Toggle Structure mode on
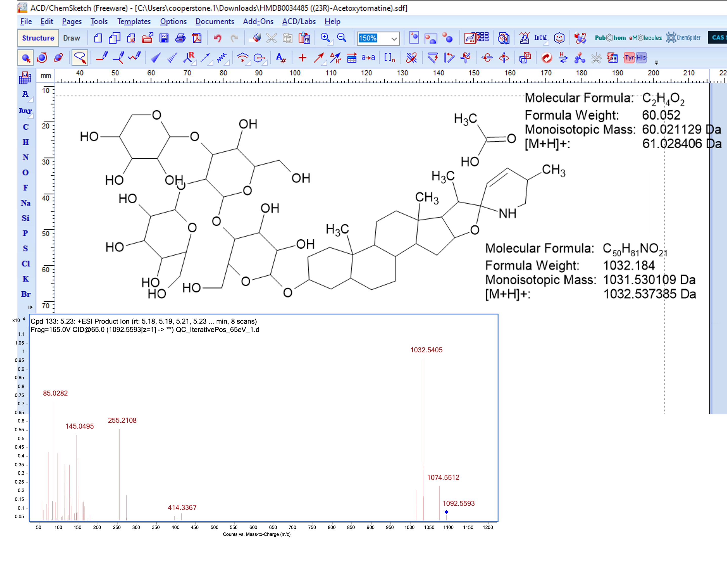The image size is (727, 588). pyautogui.click(x=38, y=38)
